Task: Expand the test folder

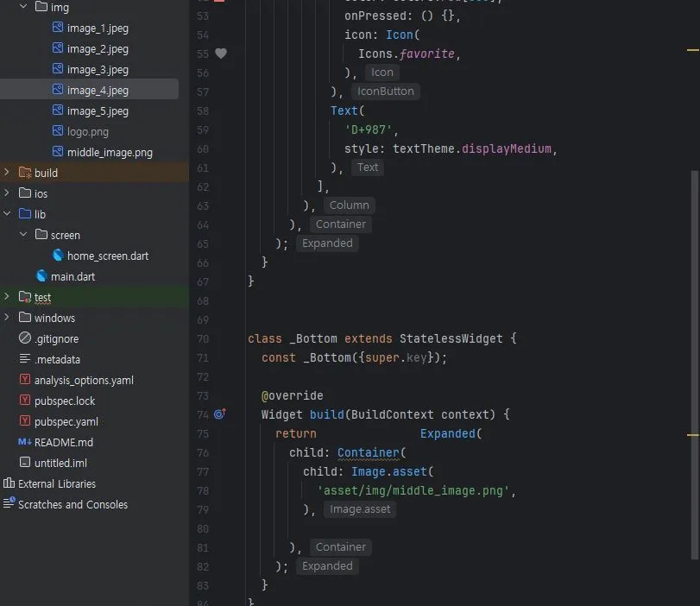Action: tap(8, 297)
